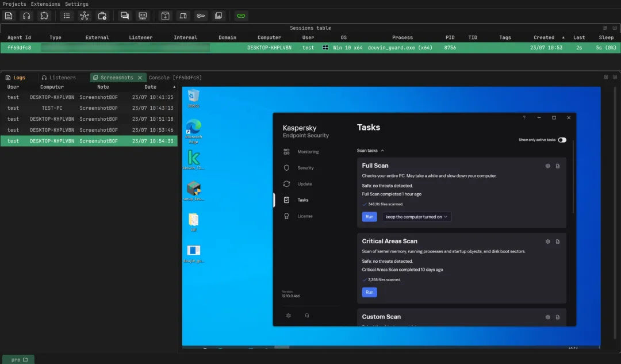Select screenshot entry dated 23/07 10:53:46
The image size is (621, 364).
pos(89,130)
